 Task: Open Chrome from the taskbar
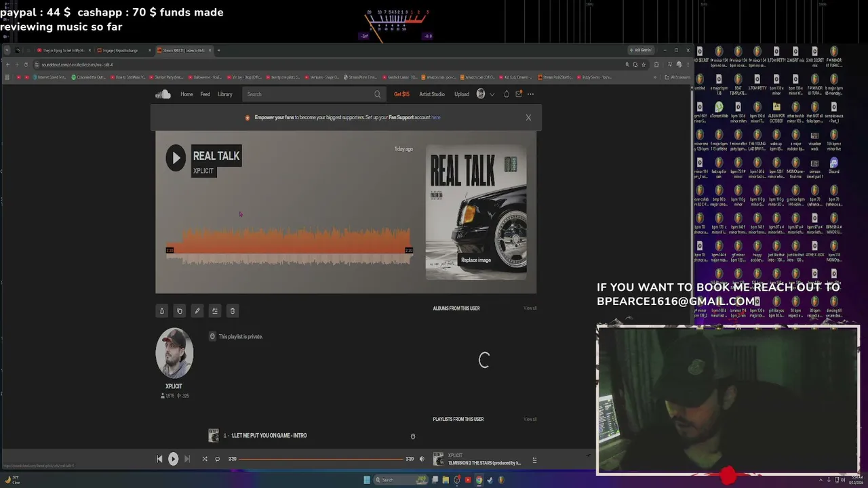pyautogui.click(x=479, y=480)
